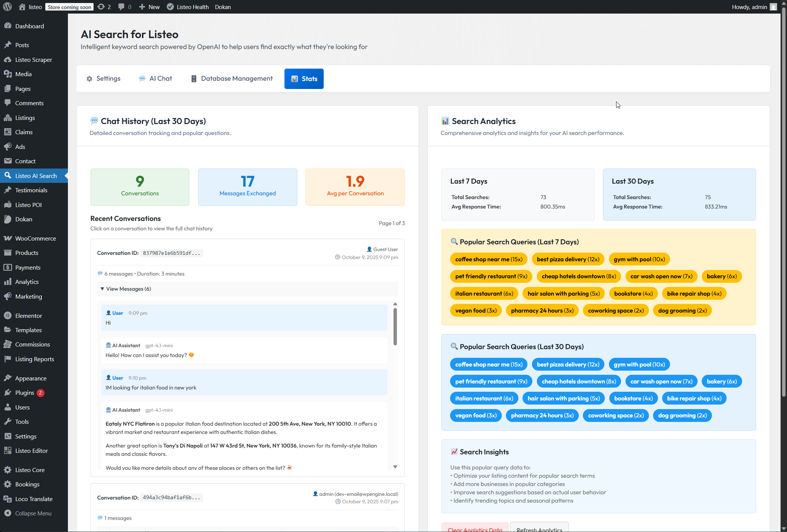Click the admin avatar in top bar

point(773,7)
